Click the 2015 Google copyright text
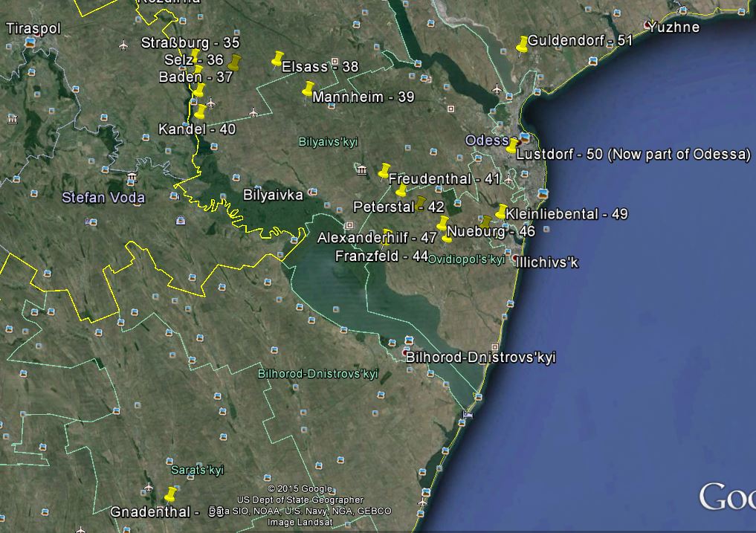756x533 pixels. [x=300, y=488]
